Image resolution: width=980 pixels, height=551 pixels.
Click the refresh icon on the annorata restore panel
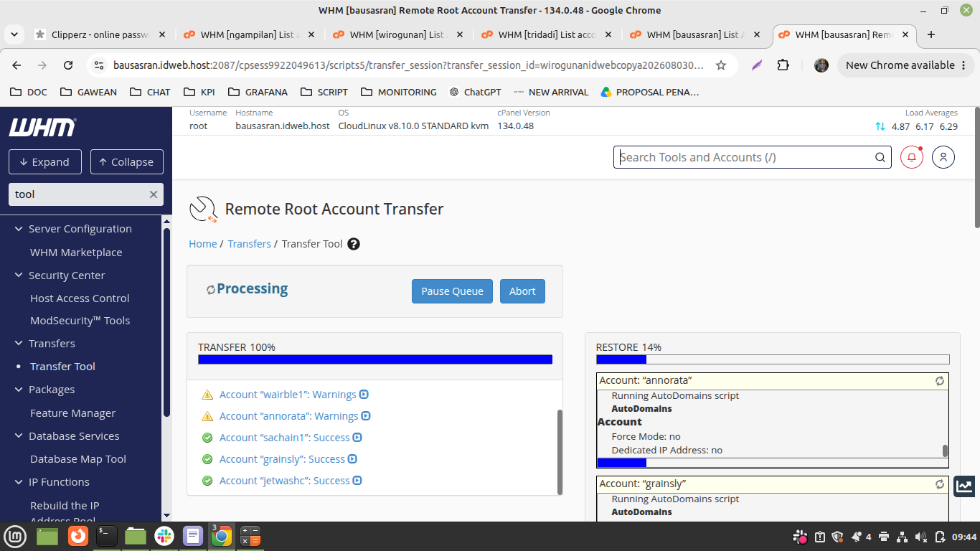click(940, 381)
